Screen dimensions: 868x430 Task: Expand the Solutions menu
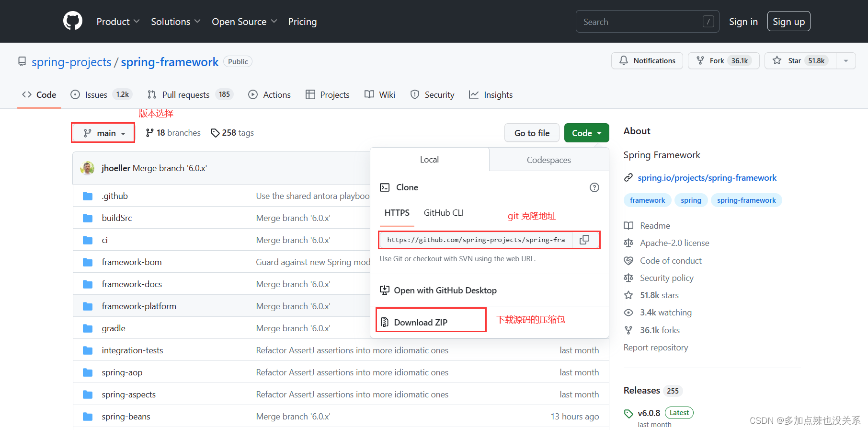(x=175, y=22)
